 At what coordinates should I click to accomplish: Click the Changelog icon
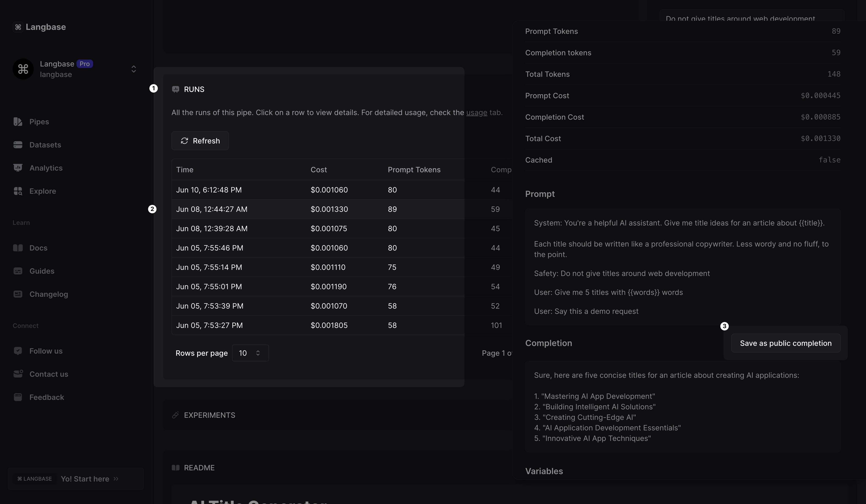(x=18, y=294)
